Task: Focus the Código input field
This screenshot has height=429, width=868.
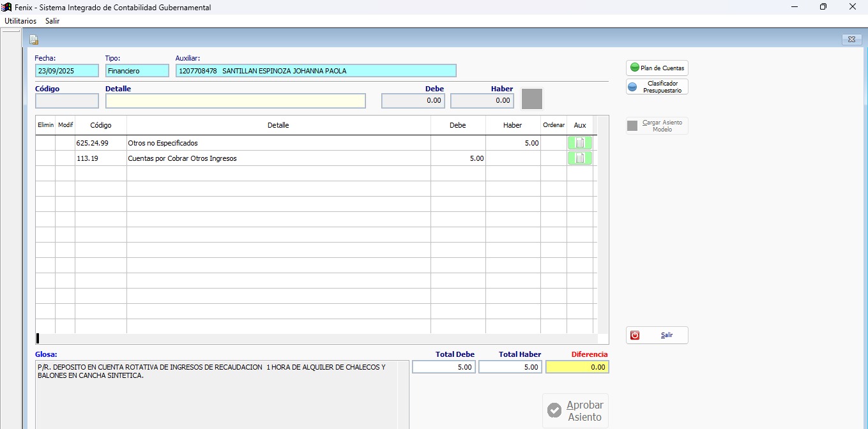Action: pos(67,101)
